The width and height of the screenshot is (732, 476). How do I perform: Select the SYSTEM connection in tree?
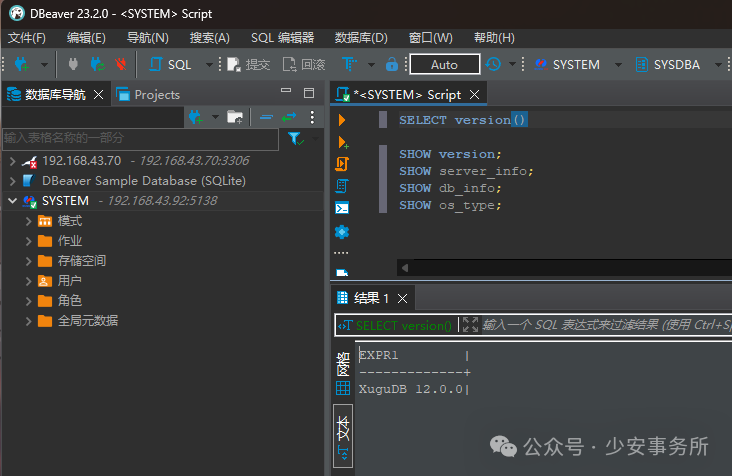[65, 201]
